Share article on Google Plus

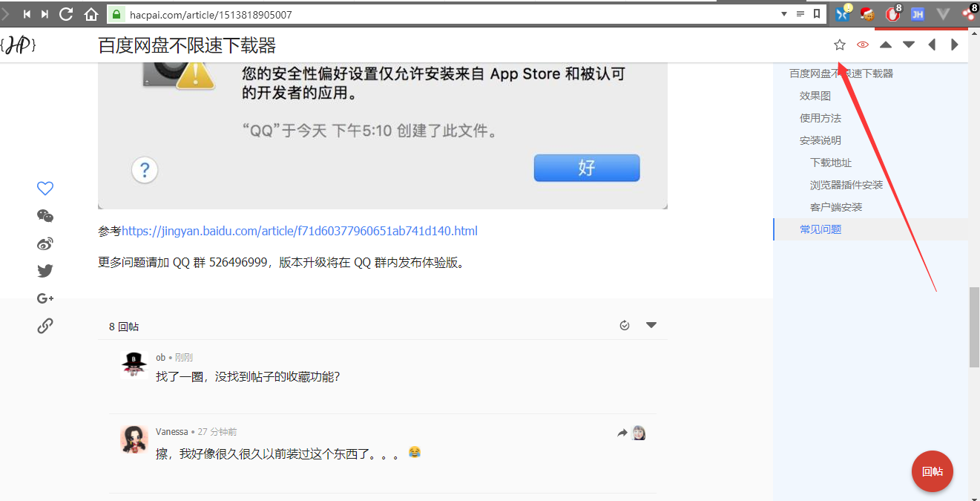pos(45,298)
